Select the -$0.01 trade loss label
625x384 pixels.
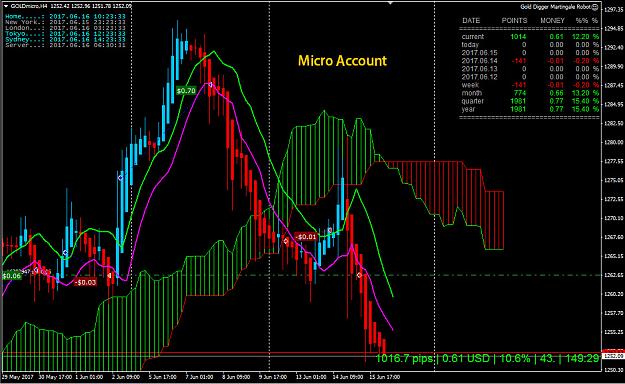click(x=306, y=237)
